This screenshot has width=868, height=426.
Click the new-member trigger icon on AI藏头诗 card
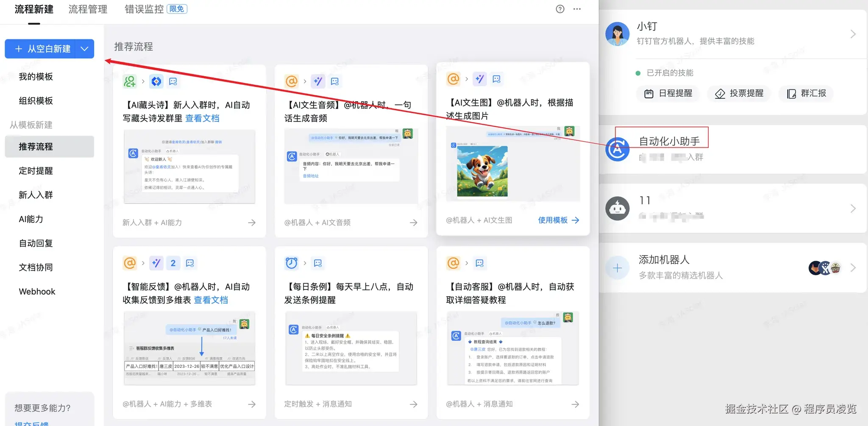click(x=130, y=81)
